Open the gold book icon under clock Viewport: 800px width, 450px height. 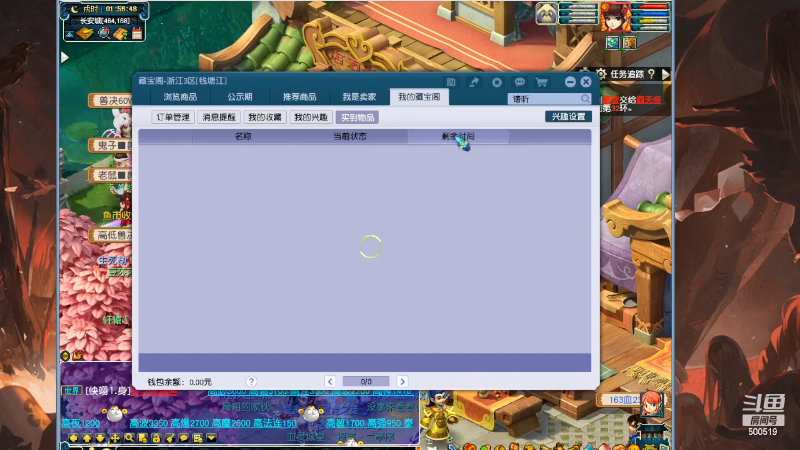coord(85,34)
